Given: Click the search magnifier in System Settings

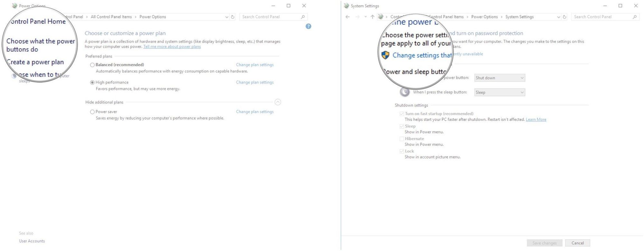Looking at the screenshot, I should pyautogui.click(x=634, y=17).
